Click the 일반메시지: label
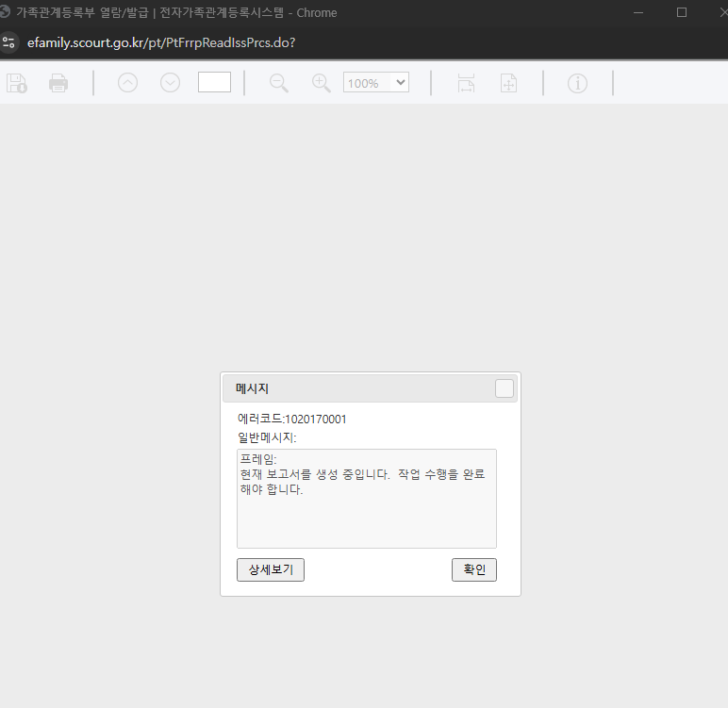Viewport: 728px width, 708px height. (267, 437)
